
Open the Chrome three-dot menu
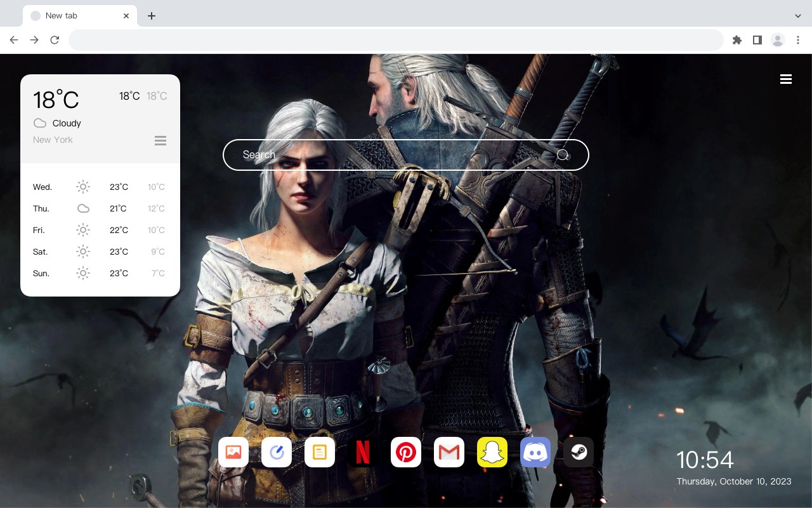coord(798,40)
